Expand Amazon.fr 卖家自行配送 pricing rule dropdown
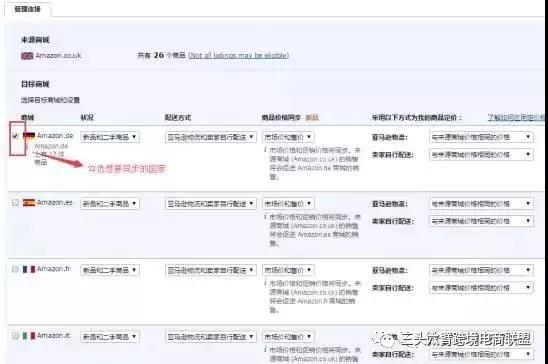This screenshot has width=548, height=364. pos(481,287)
